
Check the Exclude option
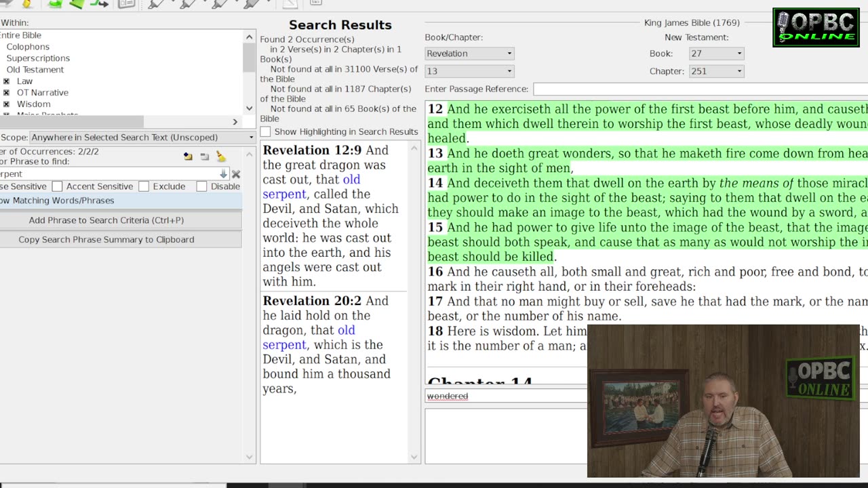tap(144, 186)
